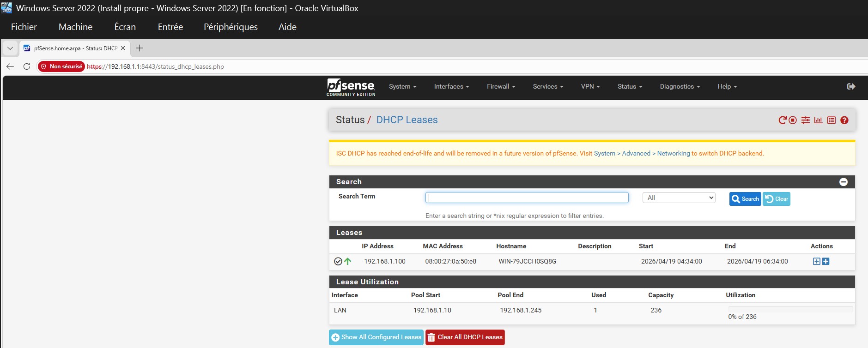This screenshot has width=868, height=348.
Task: Open the Interfaces dropdown menu
Action: [451, 86]
